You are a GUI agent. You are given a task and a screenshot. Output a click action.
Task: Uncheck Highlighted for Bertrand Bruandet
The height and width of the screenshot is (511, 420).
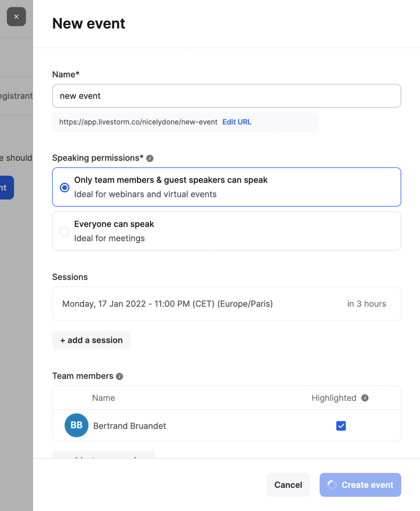[341, 426]
